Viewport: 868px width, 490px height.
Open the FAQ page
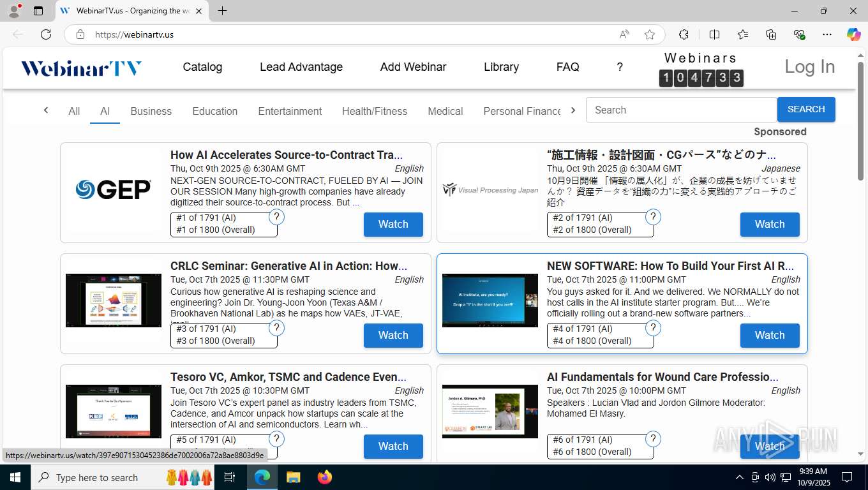567,67
